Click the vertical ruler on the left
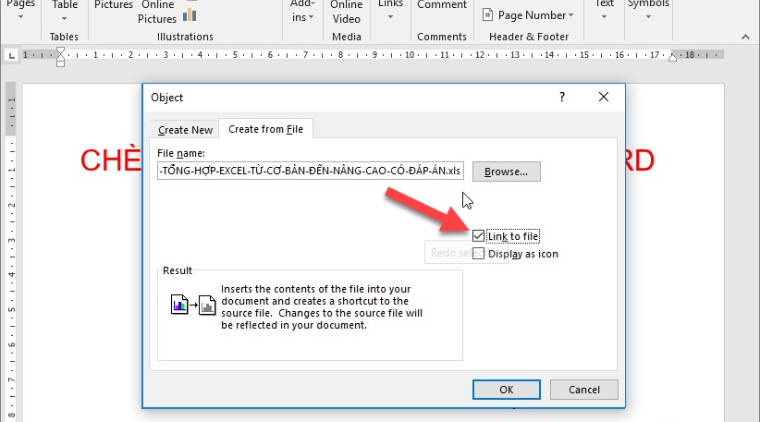This screenshot has width=760, height=422. coord(12,252)
